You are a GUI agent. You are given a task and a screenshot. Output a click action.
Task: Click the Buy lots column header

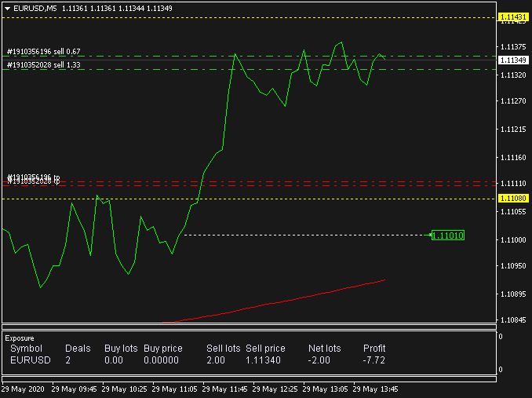click(x=121, y=349)
